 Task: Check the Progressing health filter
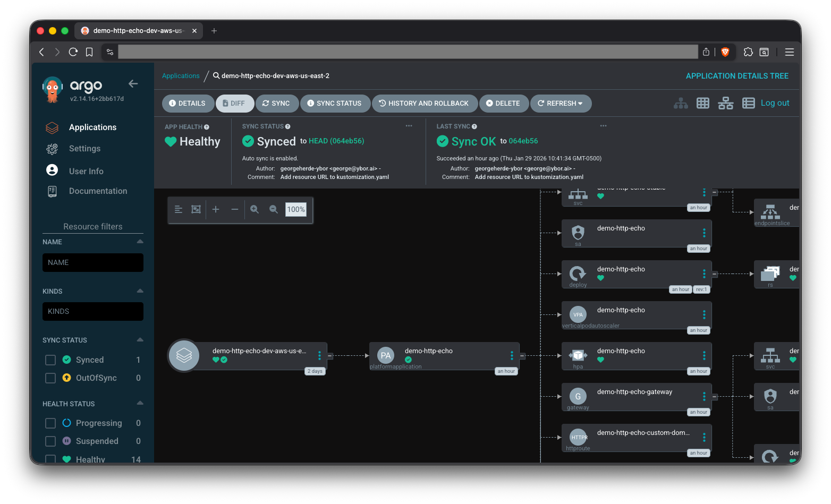click(50, 423)
